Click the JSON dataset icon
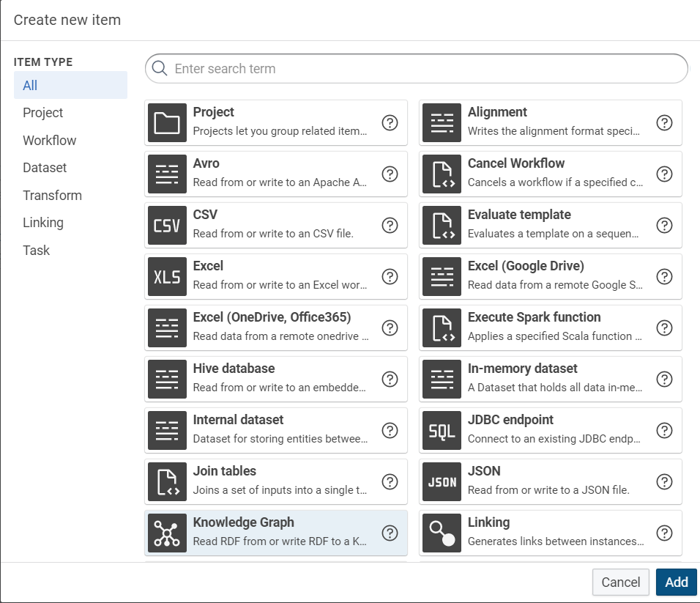The height and width of the screenshot is (603, 700). click(x=442, y=481)
